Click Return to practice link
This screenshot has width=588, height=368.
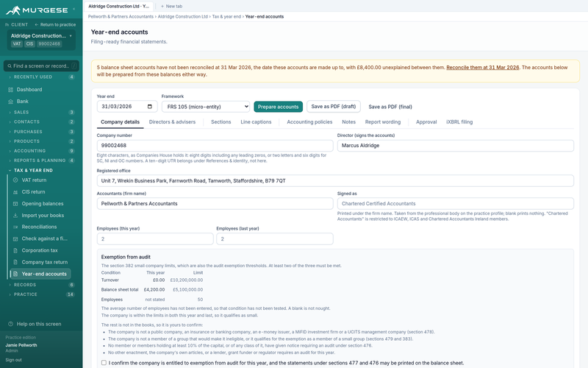pos(56,25)
